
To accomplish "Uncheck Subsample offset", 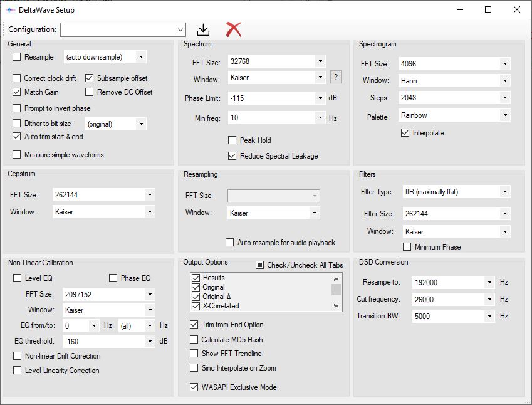I will coord(89,78).
